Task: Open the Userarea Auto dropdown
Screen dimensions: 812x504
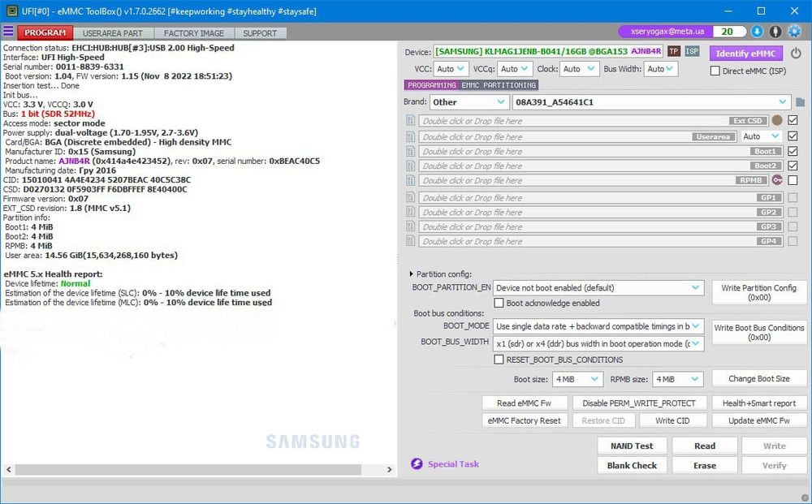Action: pos(762,136)
